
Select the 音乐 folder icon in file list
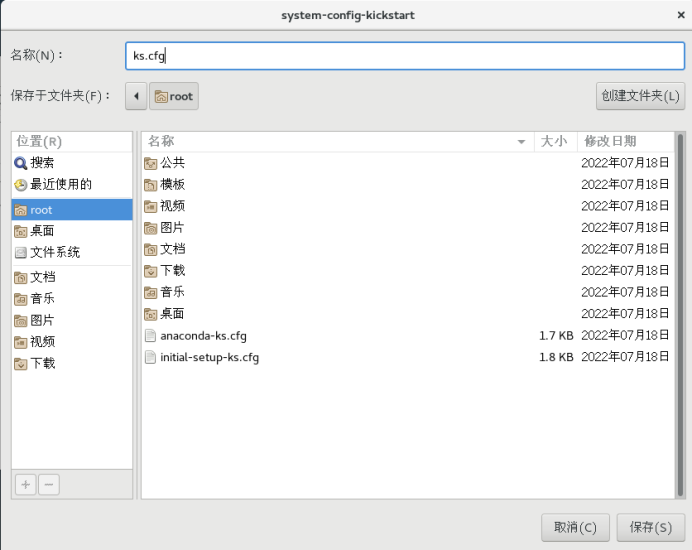[x=150, y=293]
